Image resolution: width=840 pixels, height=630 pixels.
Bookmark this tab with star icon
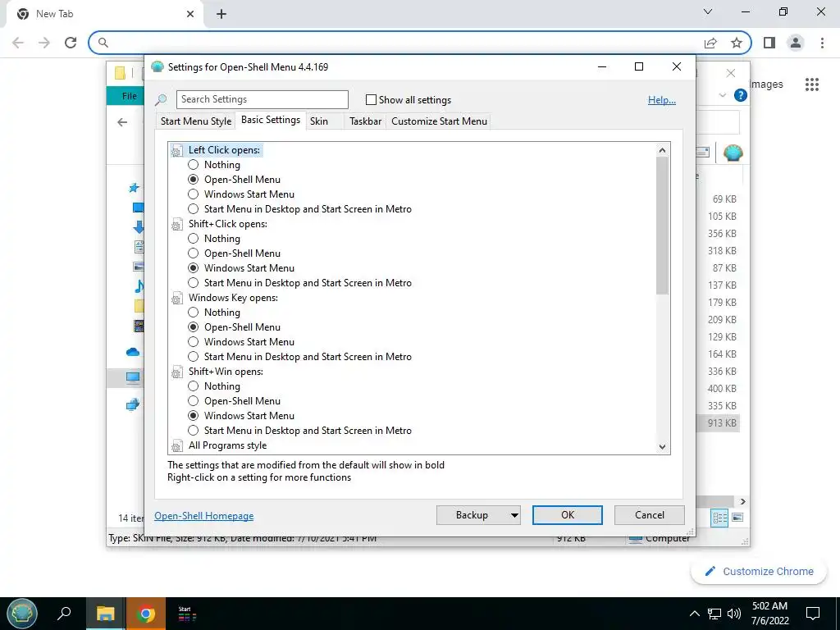tap(737, 43)
